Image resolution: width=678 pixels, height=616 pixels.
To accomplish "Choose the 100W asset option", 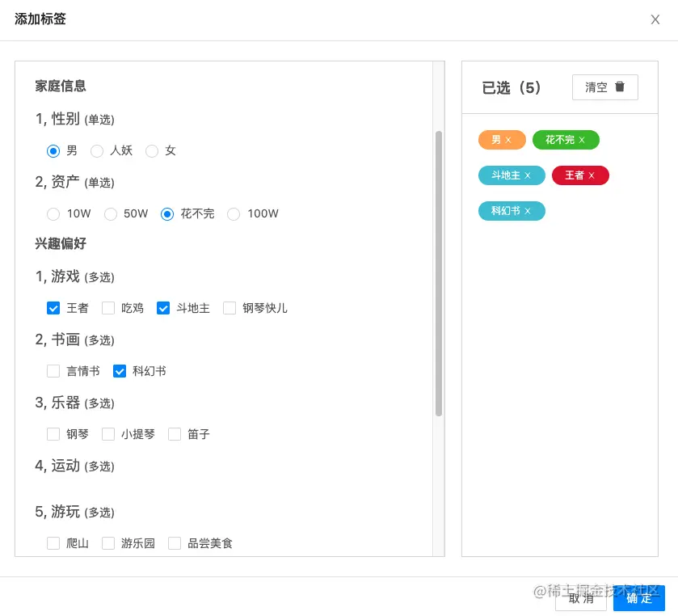I will (x=234, y=214).
